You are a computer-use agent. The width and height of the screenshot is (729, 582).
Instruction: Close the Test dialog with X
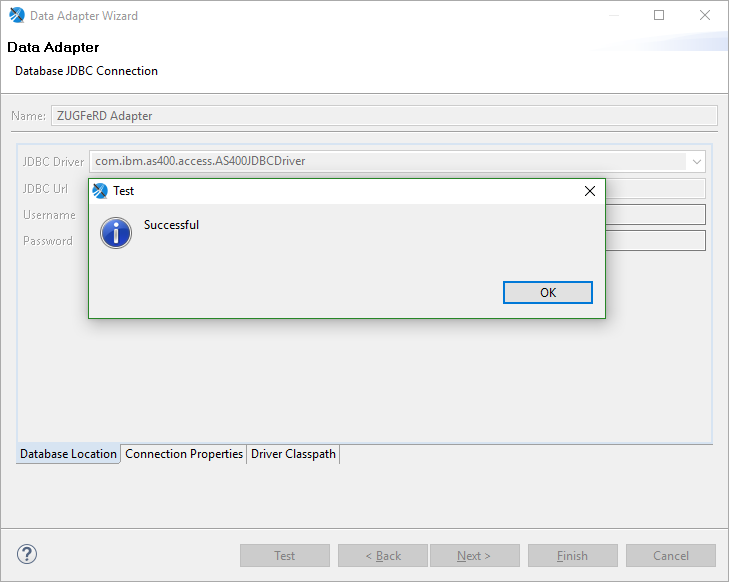point(589,191)
